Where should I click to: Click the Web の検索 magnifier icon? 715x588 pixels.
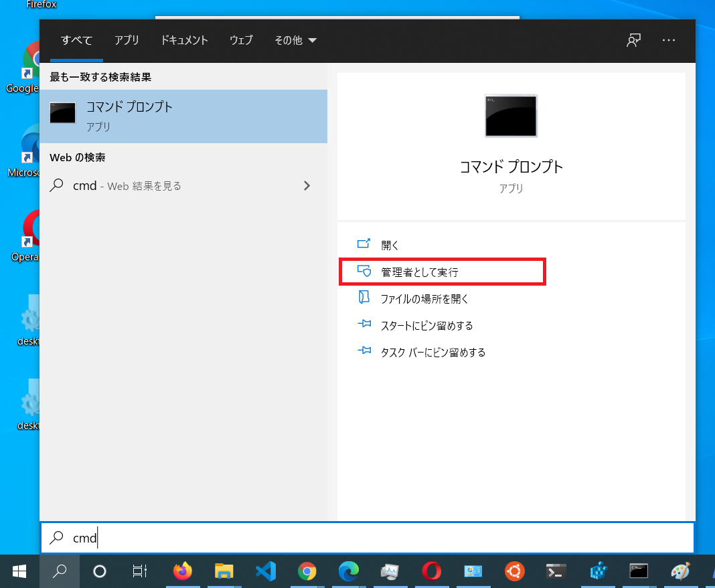56,185
